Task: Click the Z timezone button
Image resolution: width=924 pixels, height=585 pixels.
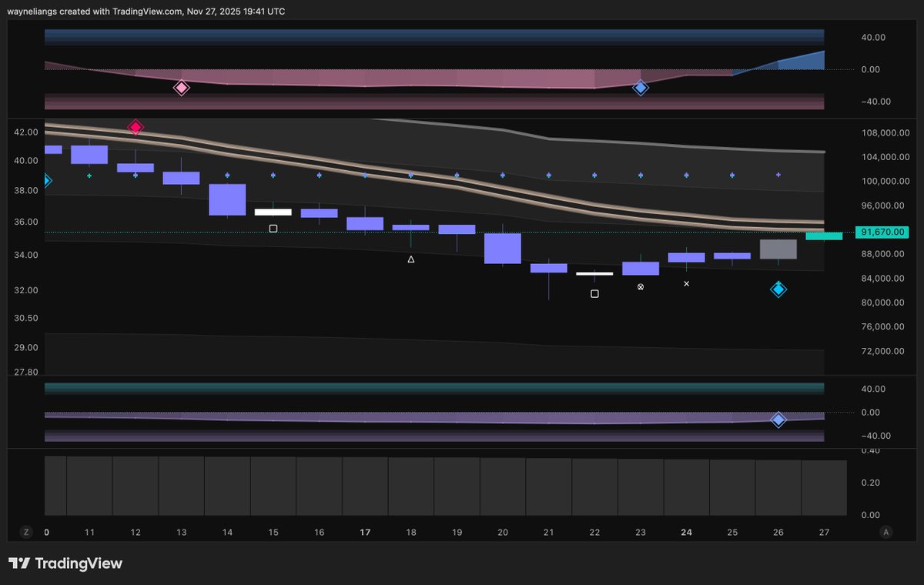Action: [x=25, y=532]
